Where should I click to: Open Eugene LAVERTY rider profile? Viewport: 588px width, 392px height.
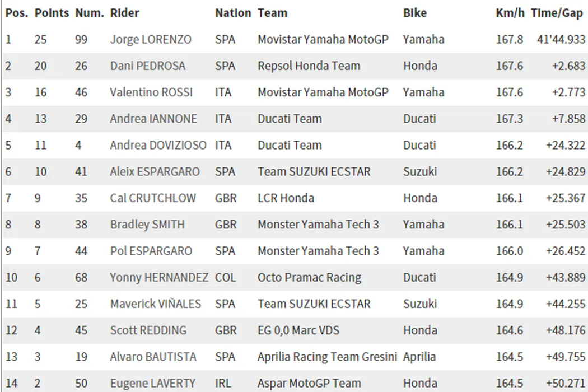(x=152, y=384)
